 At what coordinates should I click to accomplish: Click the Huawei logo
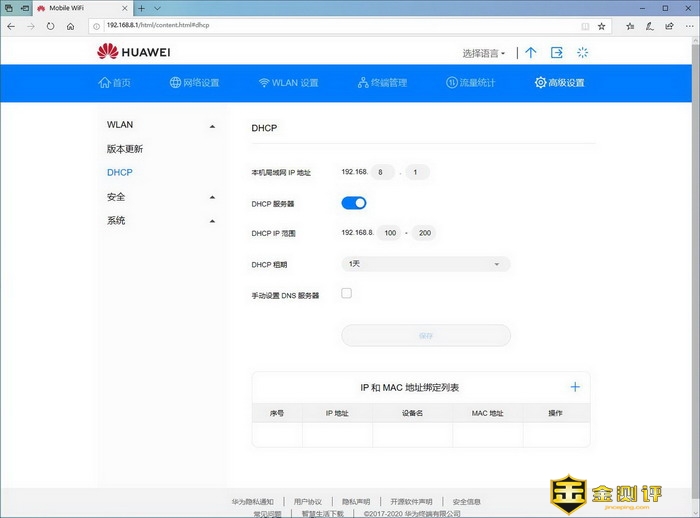tap(134, 52)
